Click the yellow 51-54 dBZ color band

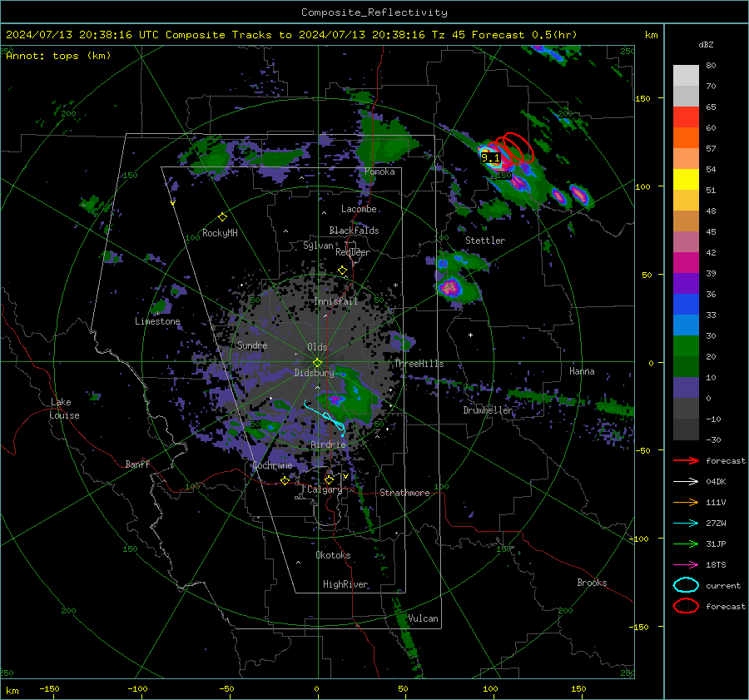click(x=686, y=180)
